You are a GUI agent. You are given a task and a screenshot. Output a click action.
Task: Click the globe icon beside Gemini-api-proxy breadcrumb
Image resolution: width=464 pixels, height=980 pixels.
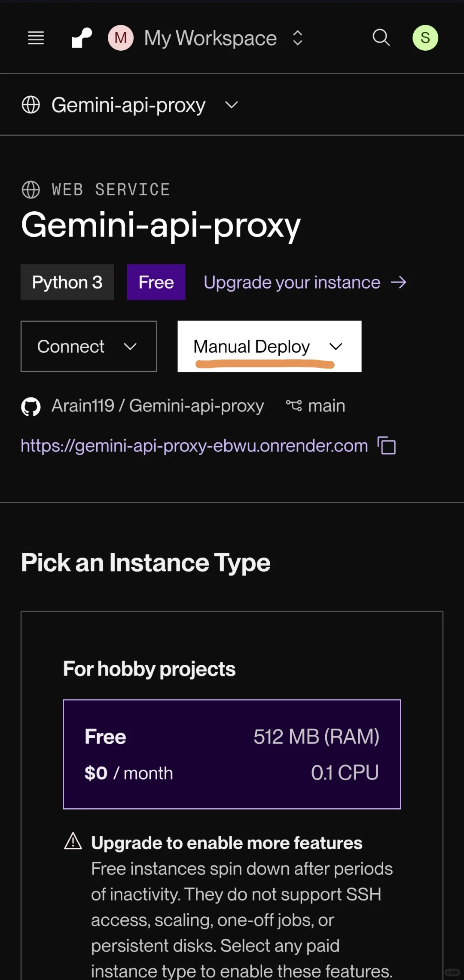(31, 105)
